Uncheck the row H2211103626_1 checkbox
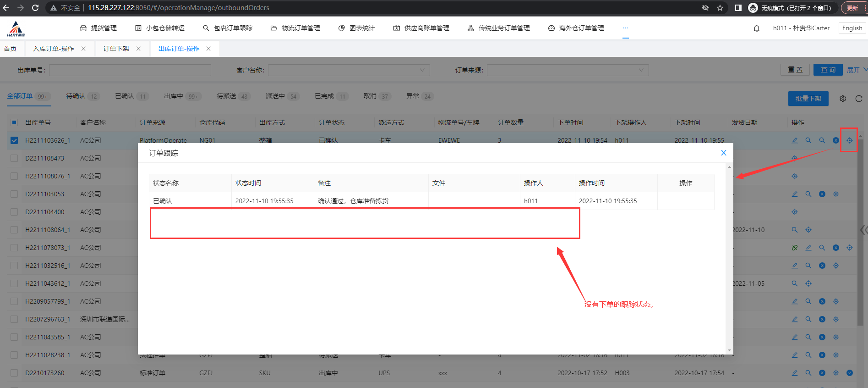The image size is (868, 388). tap(14, 140)
